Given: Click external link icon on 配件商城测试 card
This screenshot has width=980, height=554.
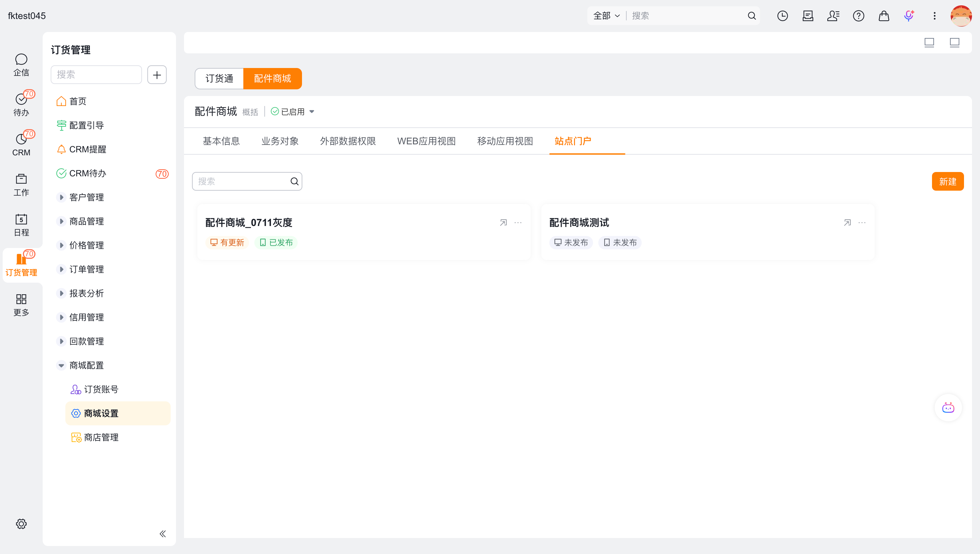Looking at the screenshot, I should (847, 223).
